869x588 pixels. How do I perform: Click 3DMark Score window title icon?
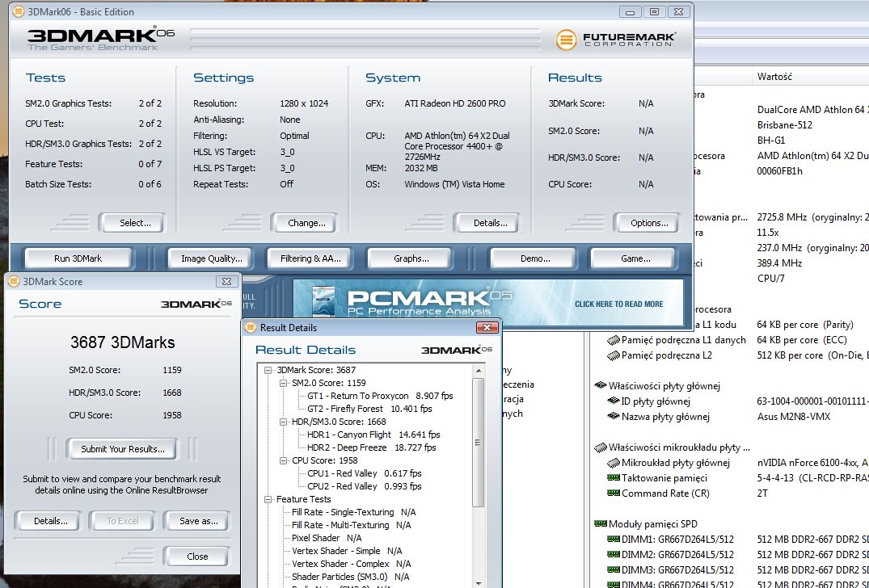click(14, 281)
